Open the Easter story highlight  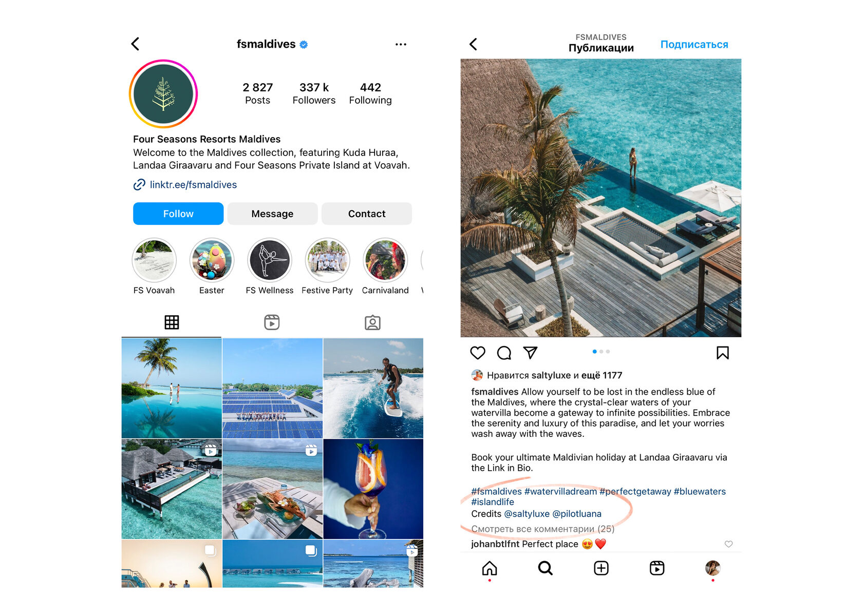click(x=212, y=267)
